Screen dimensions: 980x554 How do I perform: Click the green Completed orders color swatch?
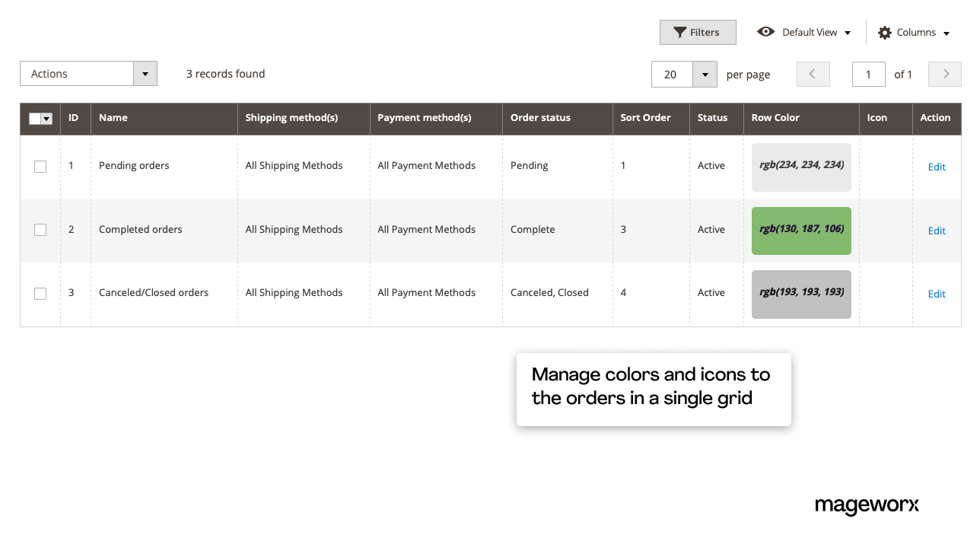pos(800,231)
